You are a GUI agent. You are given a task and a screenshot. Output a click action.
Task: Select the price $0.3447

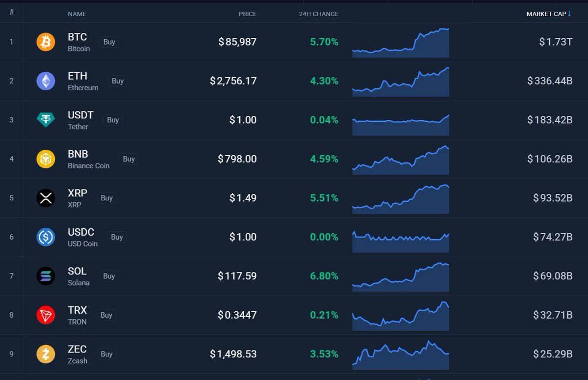(x=237, y=315)
